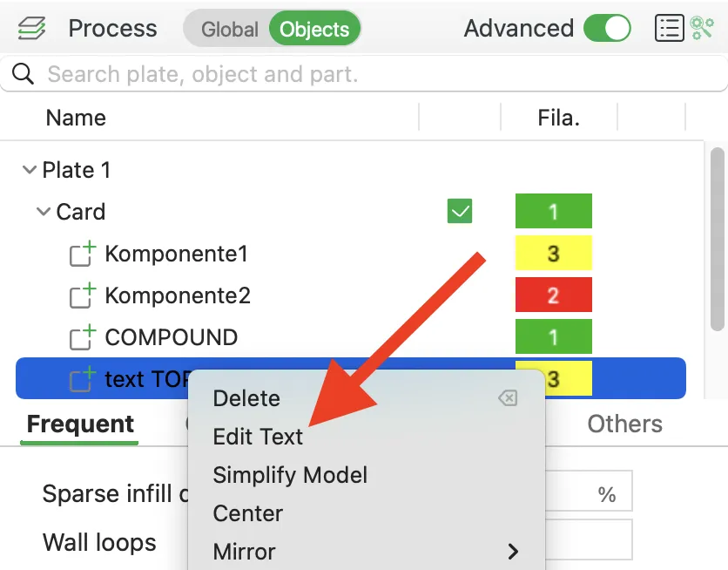
Task: Click the compare presets gear icon
Action: point(702,29)
